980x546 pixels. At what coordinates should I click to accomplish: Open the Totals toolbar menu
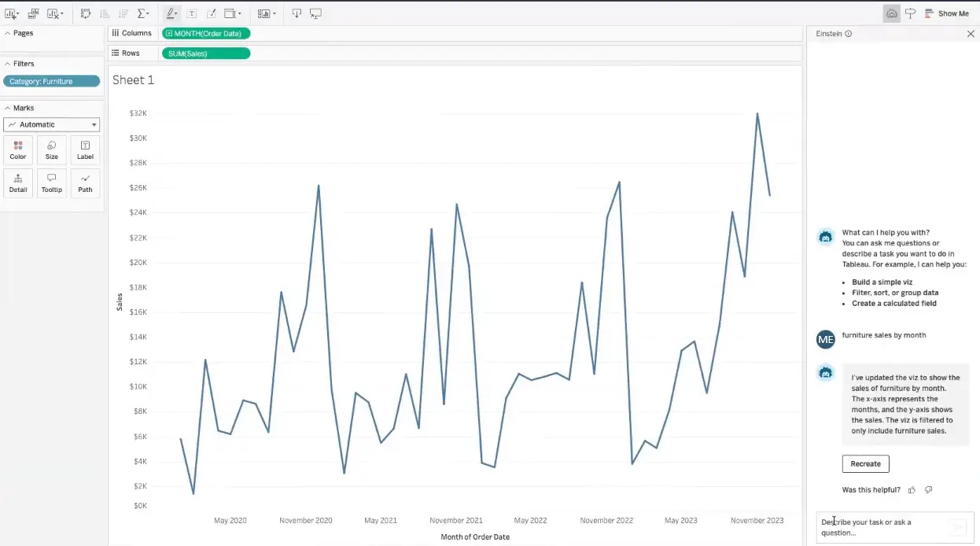[x=144, y=13]
